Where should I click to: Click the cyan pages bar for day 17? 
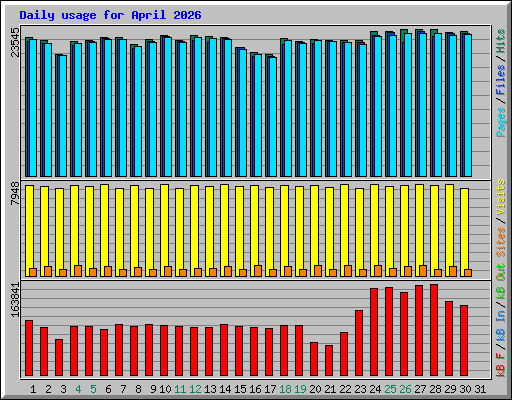tap(273, 117)
